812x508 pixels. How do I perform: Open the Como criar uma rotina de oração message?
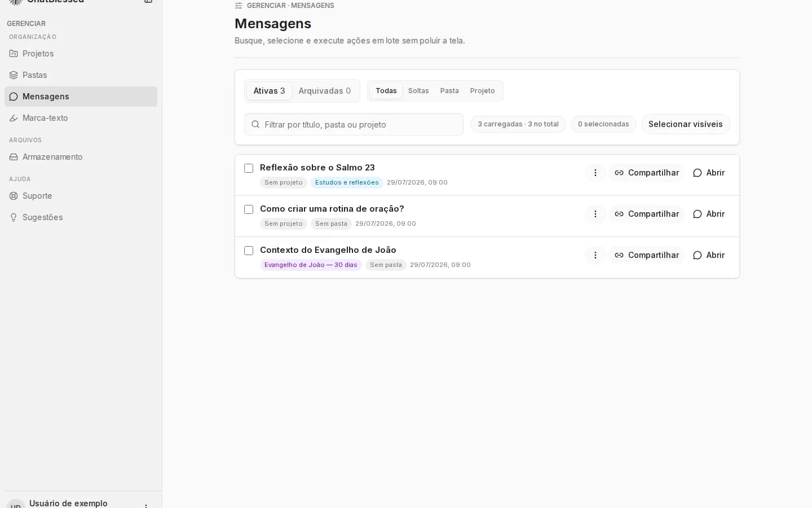coord(709,214)
